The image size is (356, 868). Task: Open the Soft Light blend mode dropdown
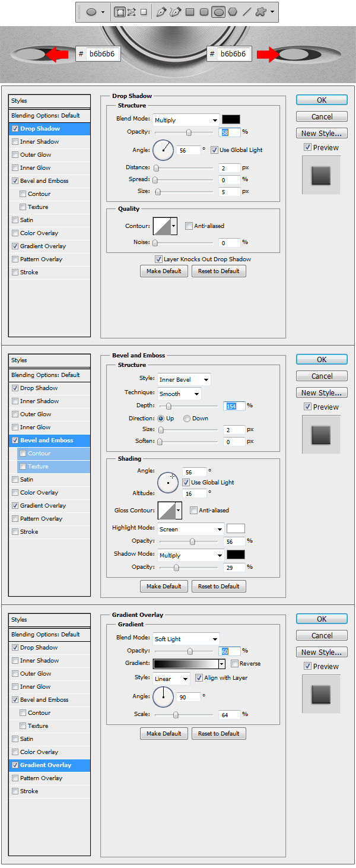[186, 639]
